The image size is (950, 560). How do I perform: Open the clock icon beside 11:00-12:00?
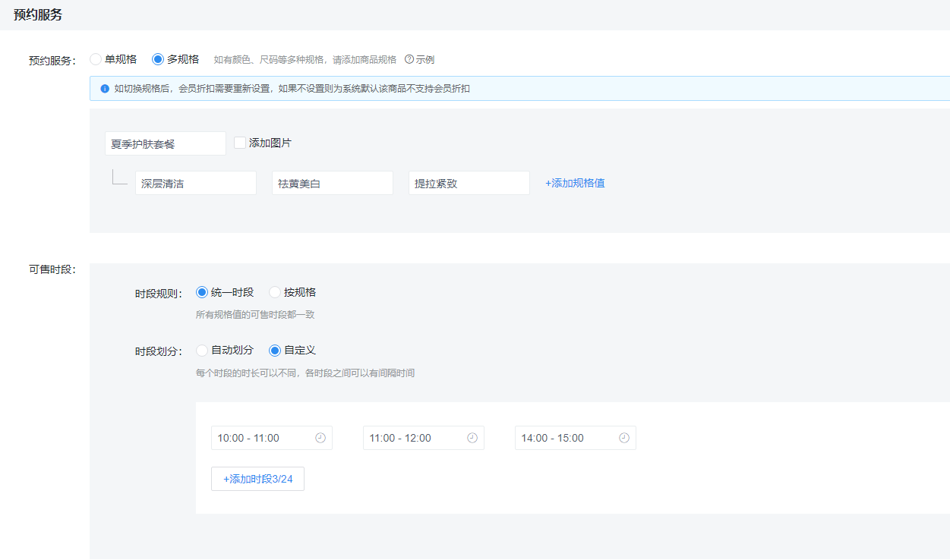[472, 437]
